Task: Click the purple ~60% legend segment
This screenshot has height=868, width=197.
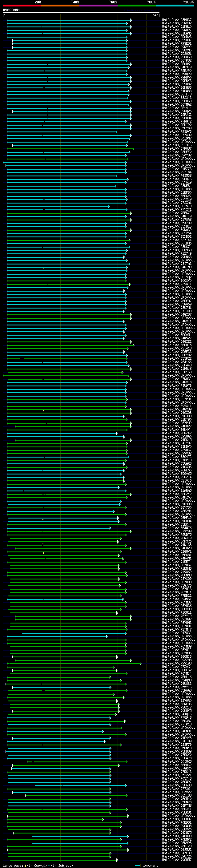Action: click(x=99, y=6)
